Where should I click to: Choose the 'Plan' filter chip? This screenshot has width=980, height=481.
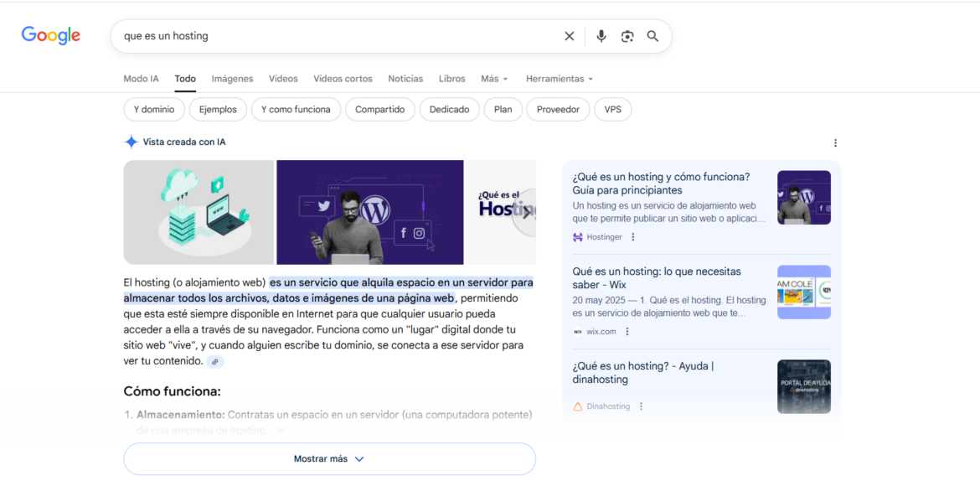click(503, 110)
